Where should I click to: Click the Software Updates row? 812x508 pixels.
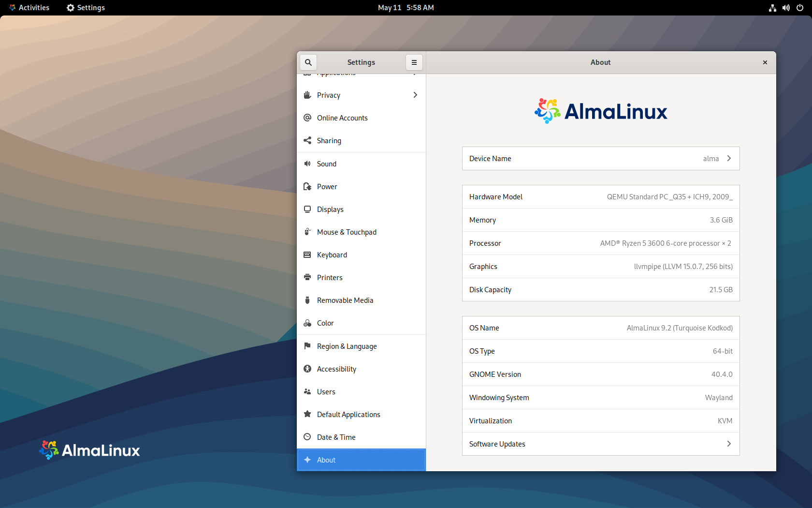[x=601, y=444]
